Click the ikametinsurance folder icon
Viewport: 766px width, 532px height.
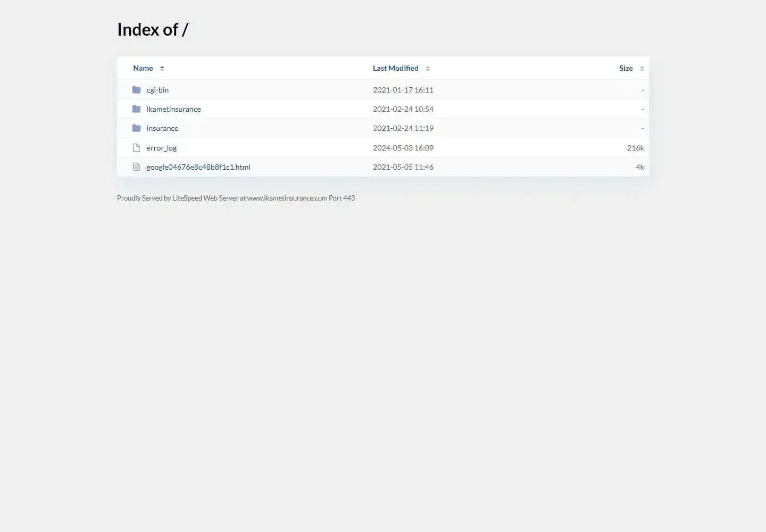[136, 109]
